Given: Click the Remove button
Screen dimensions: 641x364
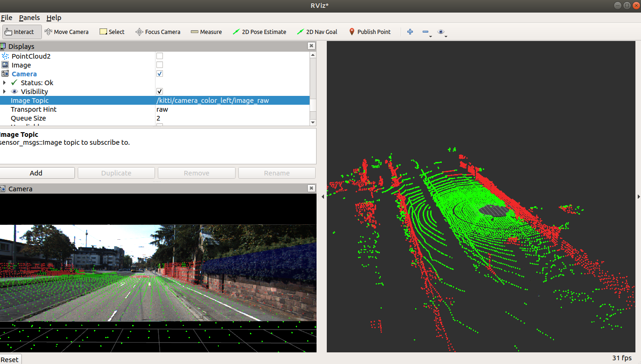Looking at the screenshot, I should coord(196,173).
